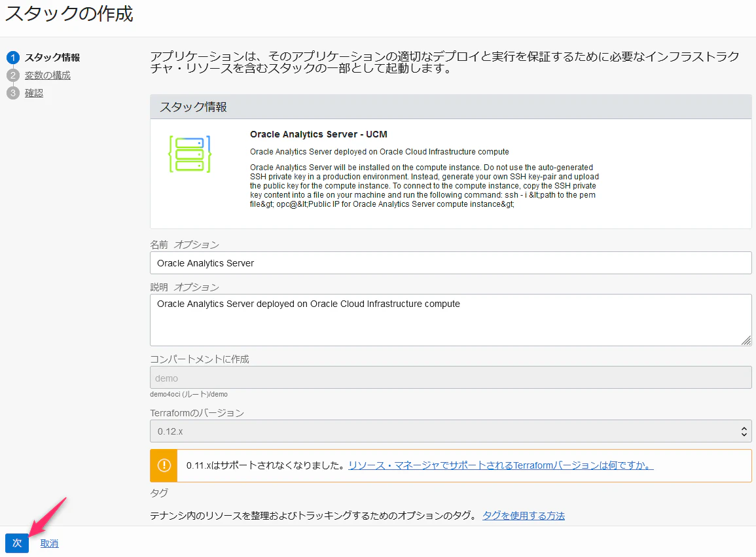Click the スタック情報 panel header
Viewport: 756px width, 557px height.
click(x=451, y=107)
